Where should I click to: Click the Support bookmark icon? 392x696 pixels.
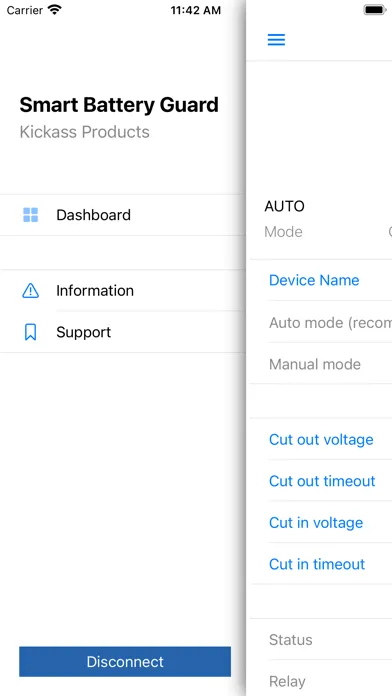(x=31, y=332)
